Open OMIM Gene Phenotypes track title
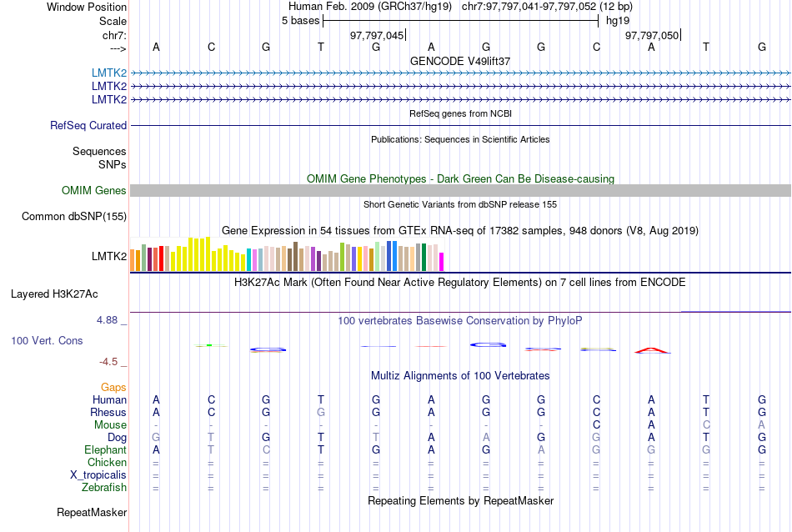The width and height of the screenshot is (792, 532). point(460,178)
